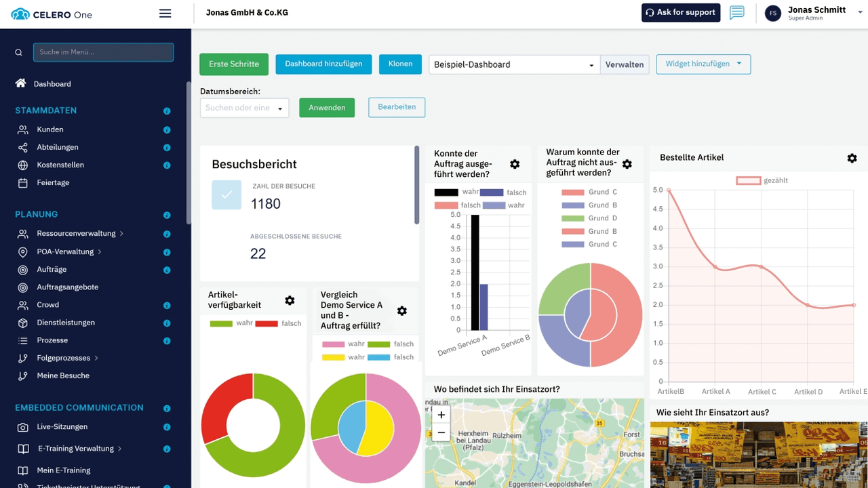Click info icon beside Prozesse
The height and width of the screenshot is (488, 868).
tap(167, 341)
